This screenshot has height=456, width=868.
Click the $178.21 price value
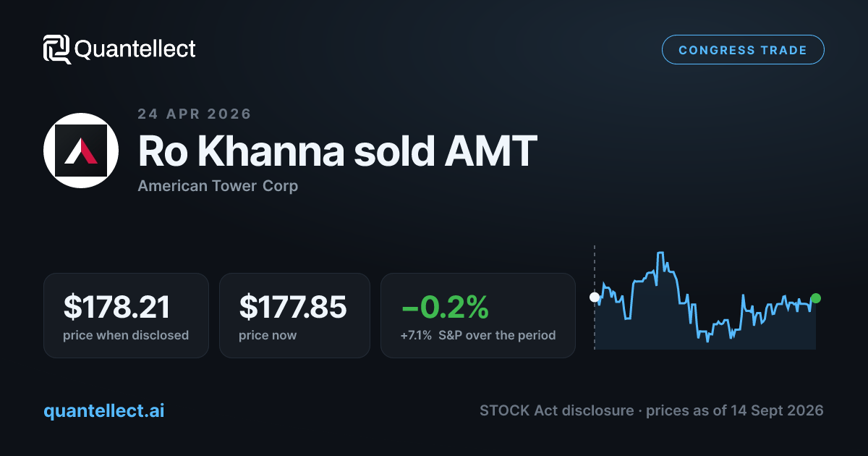(116, 307)
